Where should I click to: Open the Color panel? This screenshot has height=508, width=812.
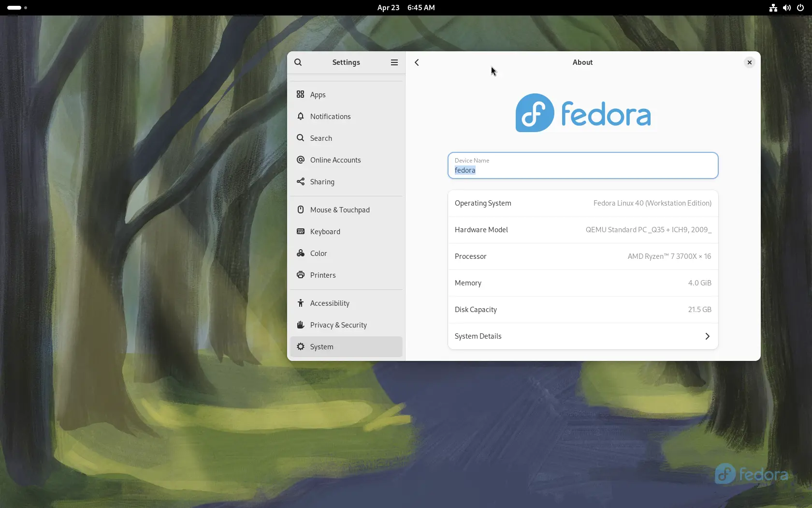(x=346, y=253)
